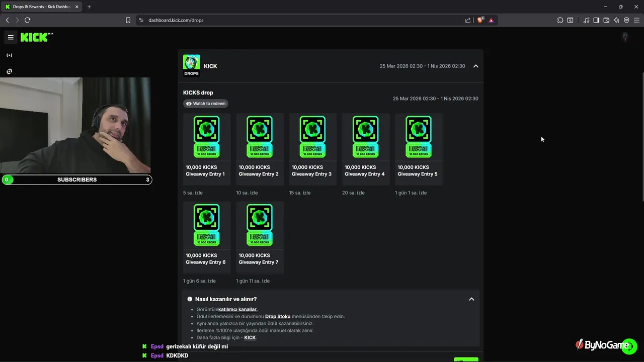Open Brave VPN shield icon
This screenshot has height=362, width=644.
pos(626,20)
